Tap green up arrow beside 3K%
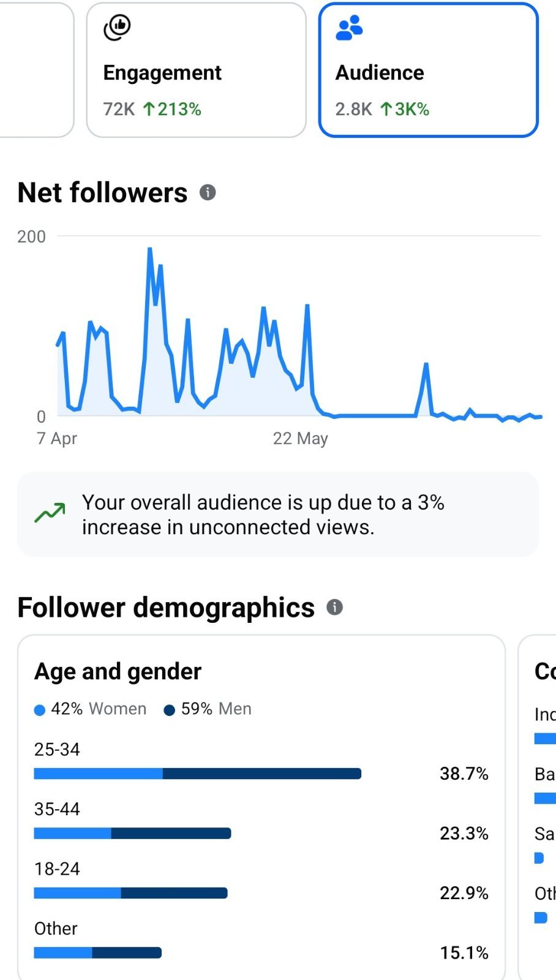 click(x=386, y=109)
